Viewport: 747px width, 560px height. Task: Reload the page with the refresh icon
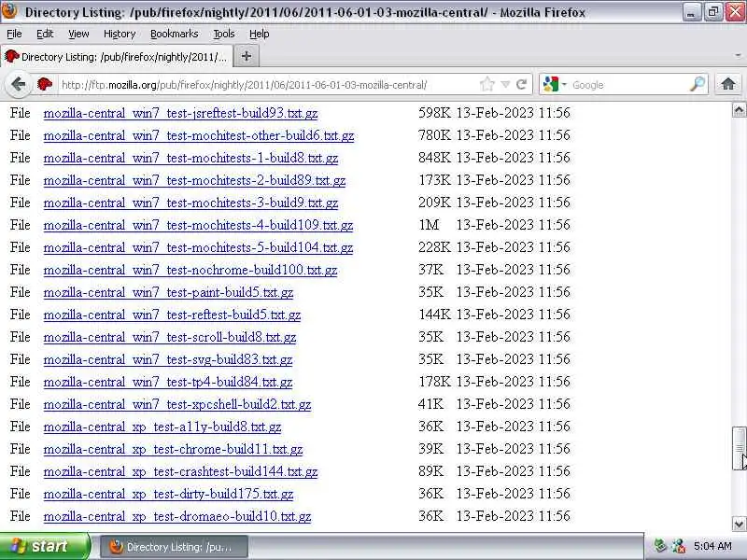click(x=522, y=84)
